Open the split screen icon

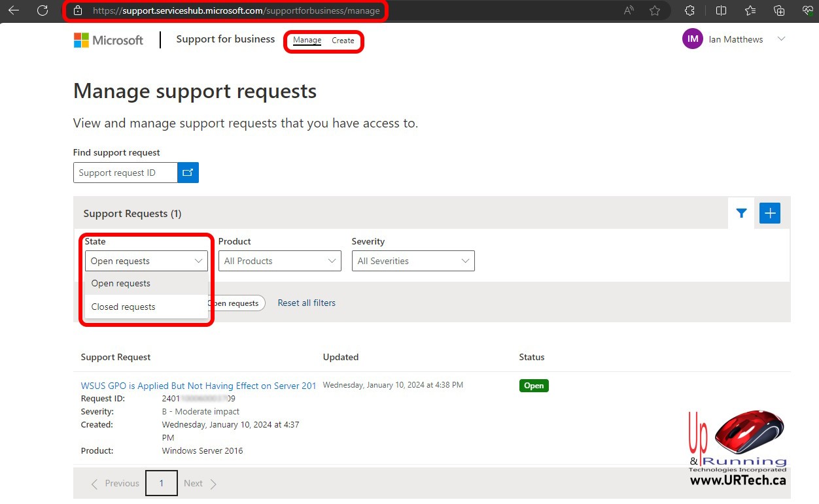pos(721,10)
